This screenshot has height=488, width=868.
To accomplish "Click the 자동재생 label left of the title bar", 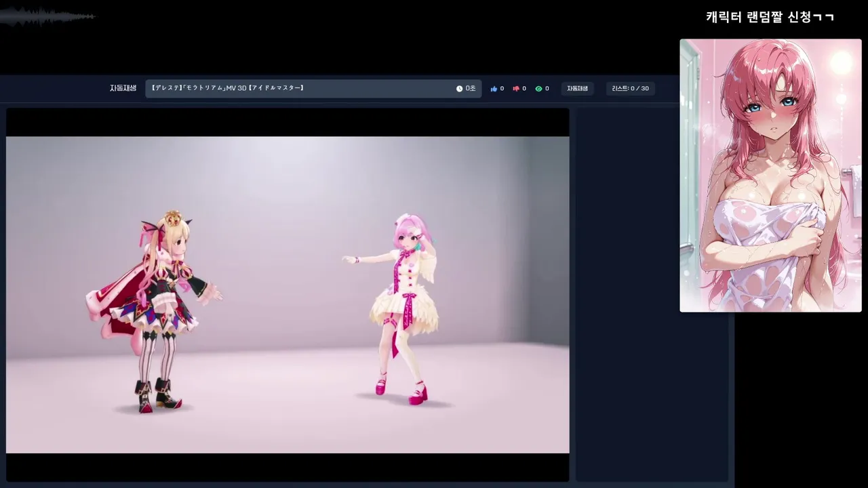I will 123,88.
